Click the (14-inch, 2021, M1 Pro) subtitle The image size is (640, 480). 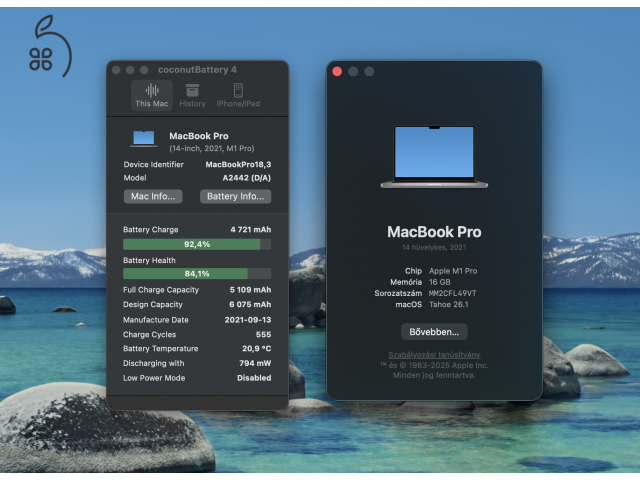[211, 148]
